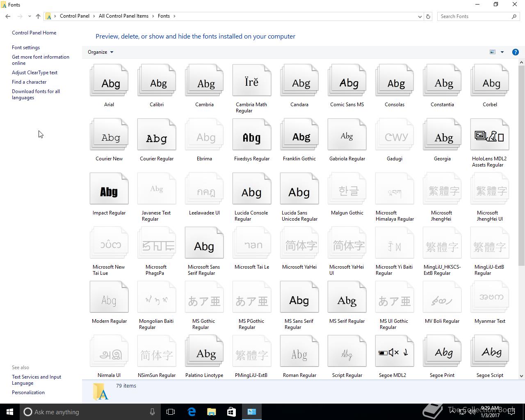Expand chevron after Fonts breadcrumb
The height and width of the screenshot is (420, 525).
[x=174, y=16]
